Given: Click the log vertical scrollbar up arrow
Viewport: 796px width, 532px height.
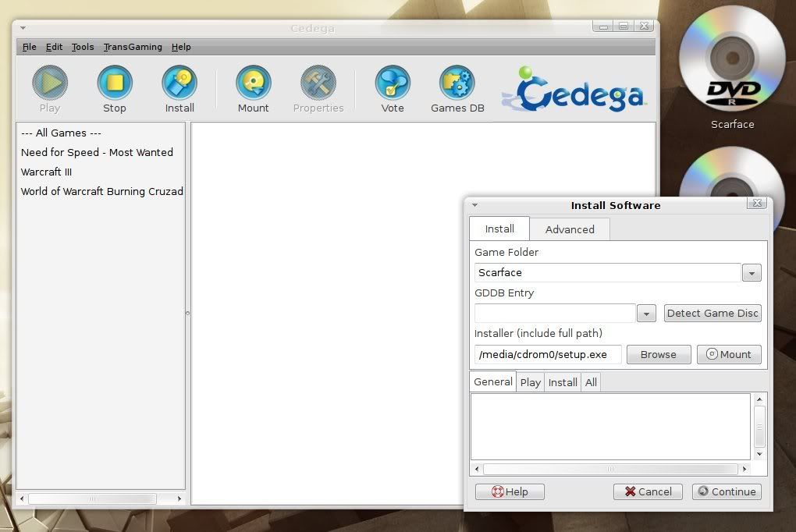Looking at the screenshot, I should click(x=759, y=399).
